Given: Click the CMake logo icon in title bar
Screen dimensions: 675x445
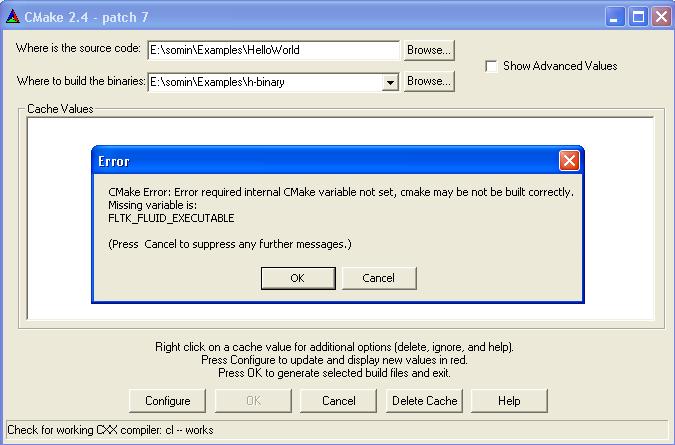Looking at the screenshot, I should (13, 17).
